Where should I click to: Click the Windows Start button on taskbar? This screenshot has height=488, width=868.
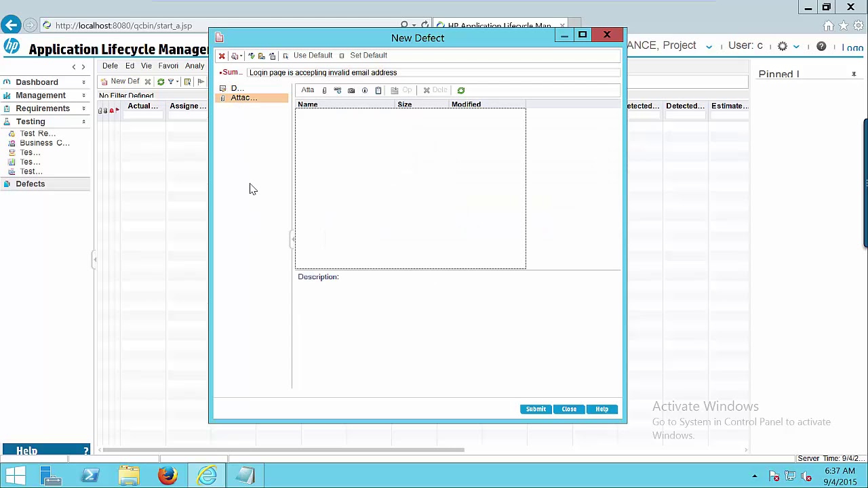coord(15,476)
